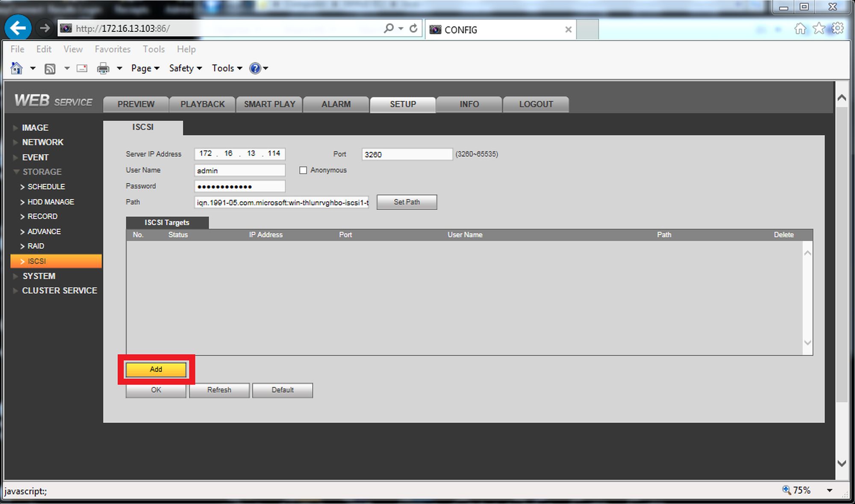The height and width of the screenshot is (504, 855).
Task: Switch to the PLAYBACK tab
Action: (202, 104)
